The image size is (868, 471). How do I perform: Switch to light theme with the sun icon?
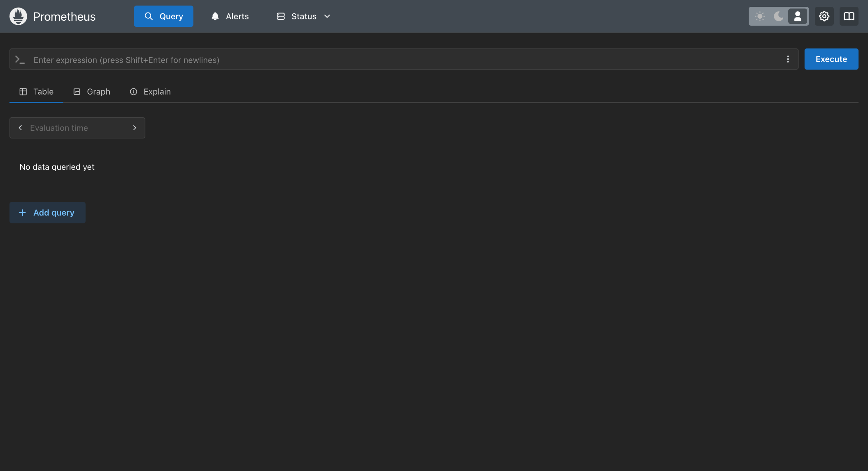click(x=760, y=16)
